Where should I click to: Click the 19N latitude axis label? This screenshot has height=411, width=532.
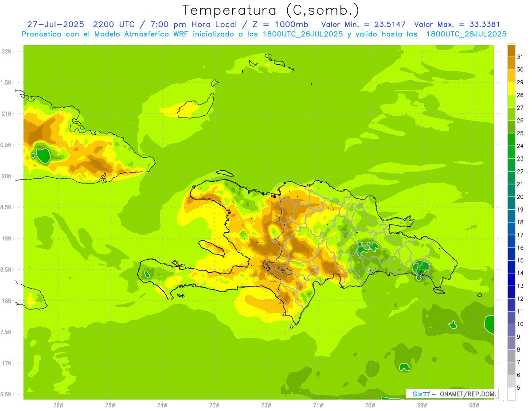[8, 238]
